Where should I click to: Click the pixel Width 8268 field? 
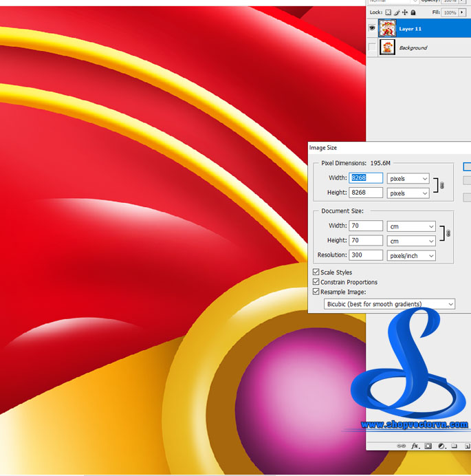coord(366,178)
